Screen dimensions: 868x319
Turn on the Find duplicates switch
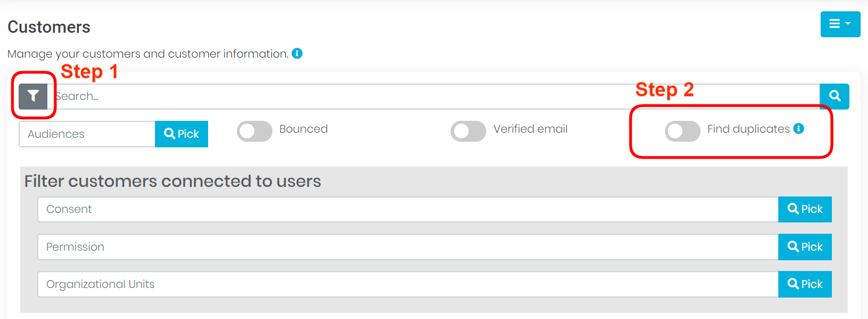(x=682, y=132)
